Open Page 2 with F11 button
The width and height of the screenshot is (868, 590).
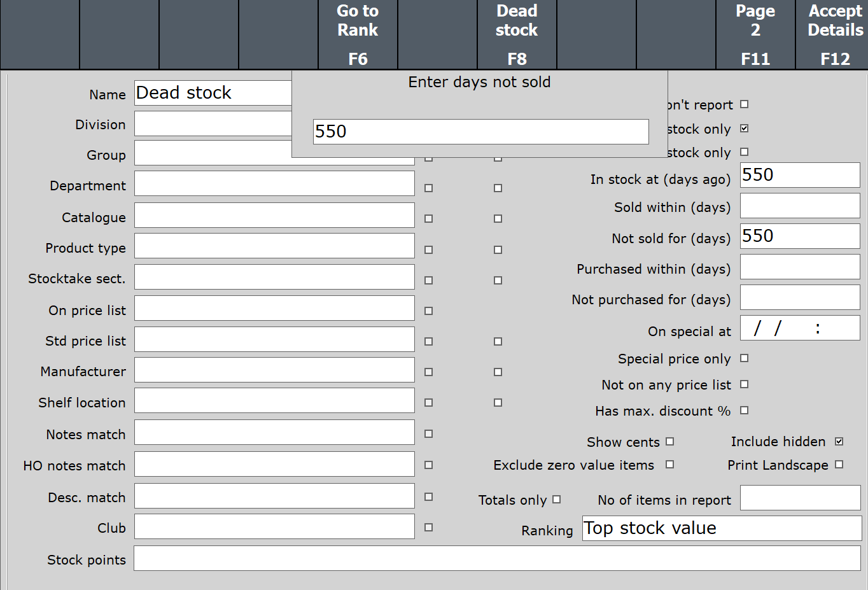pyautogui.click(x=755, y=34)
